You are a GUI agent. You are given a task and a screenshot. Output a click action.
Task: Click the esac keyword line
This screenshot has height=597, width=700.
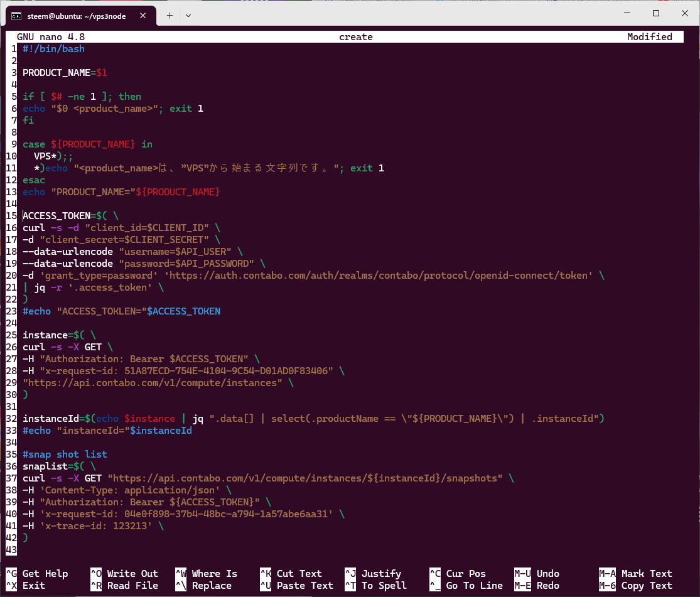point(34,180)
